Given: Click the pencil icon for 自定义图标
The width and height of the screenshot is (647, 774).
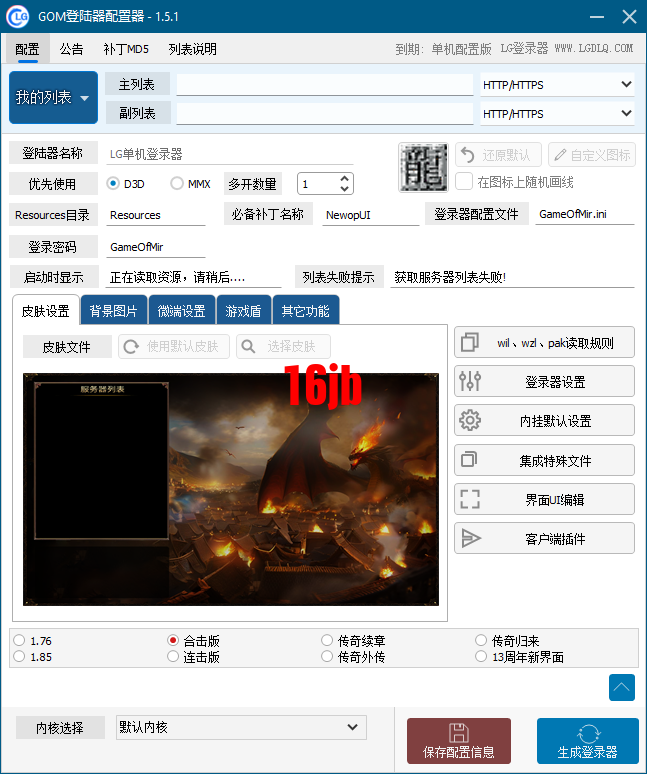Looking at the screenshot, I should point(560,155).
